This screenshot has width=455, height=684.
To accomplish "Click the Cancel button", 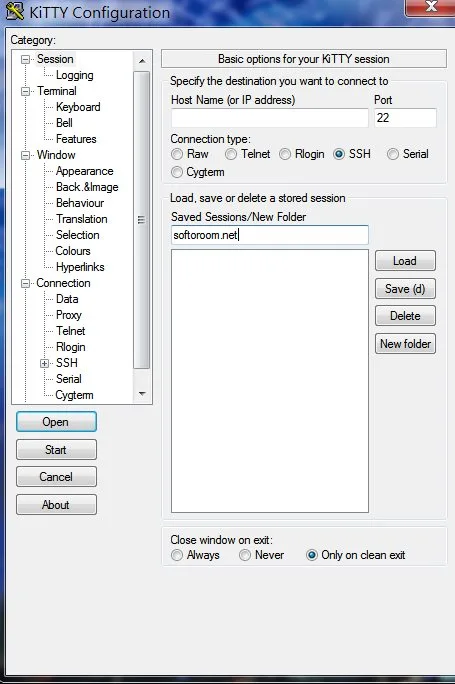I will pyautogui.click(x=56, y=477).
